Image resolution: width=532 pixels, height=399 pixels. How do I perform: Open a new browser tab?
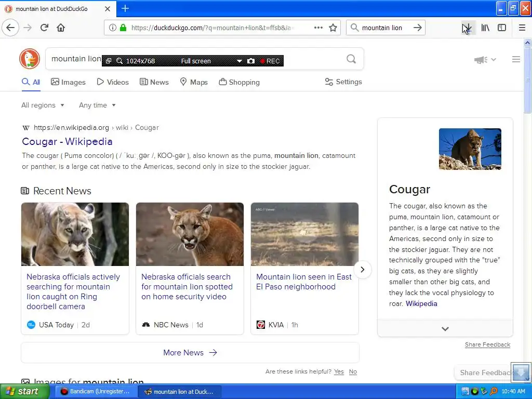coord(125,8)
